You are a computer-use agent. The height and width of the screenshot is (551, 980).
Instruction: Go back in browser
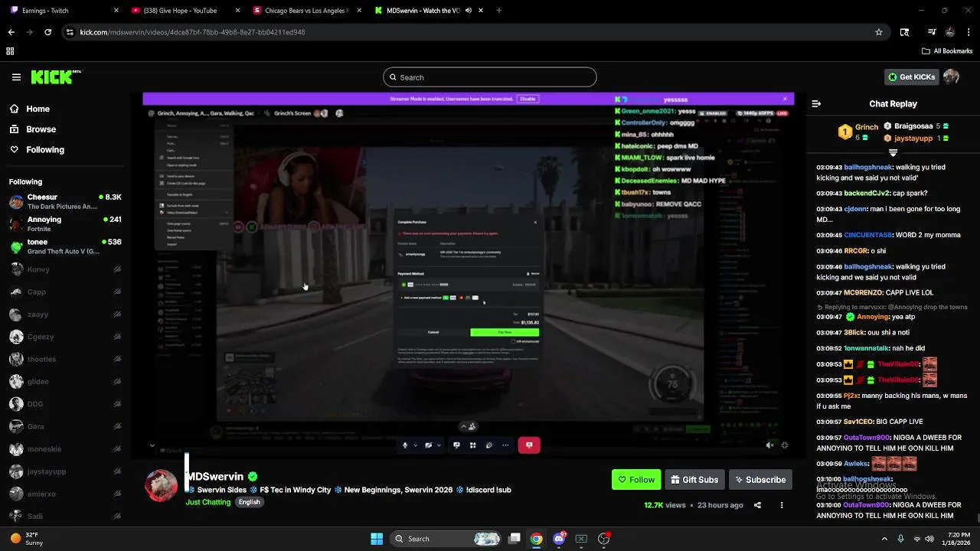coord(11,32)
